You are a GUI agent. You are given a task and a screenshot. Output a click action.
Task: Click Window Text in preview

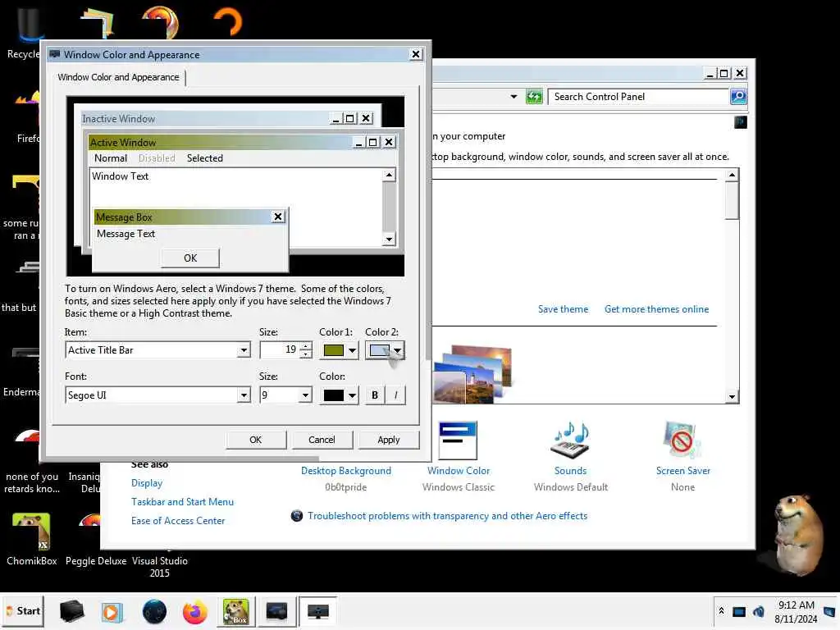120,176
